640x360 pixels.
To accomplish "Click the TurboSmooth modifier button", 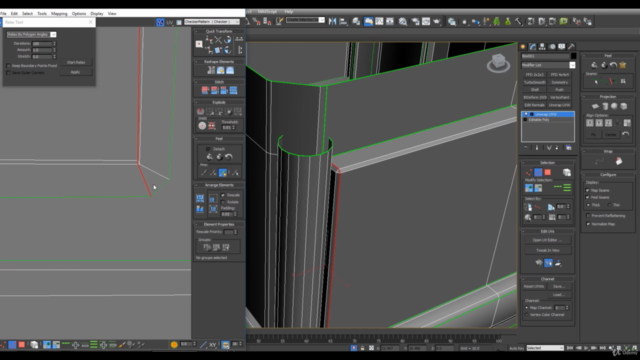I will (534, 82).
